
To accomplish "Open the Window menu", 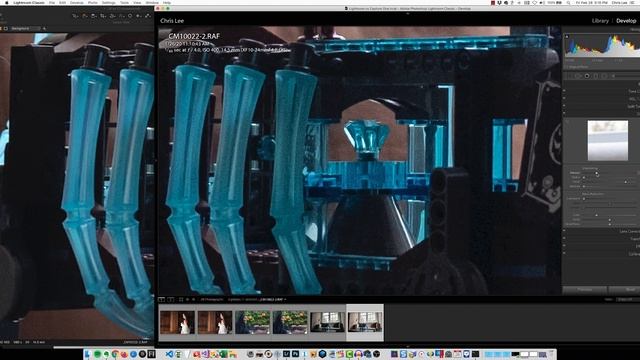I will point(152,3).
